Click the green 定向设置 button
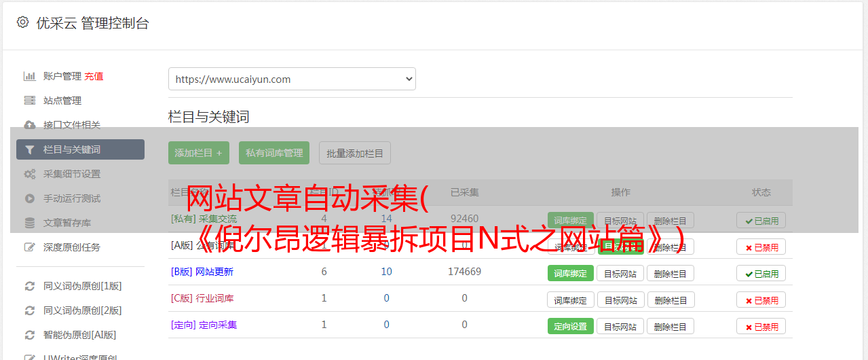This screenshot has width=868, height=360. [x=571, y=326]
